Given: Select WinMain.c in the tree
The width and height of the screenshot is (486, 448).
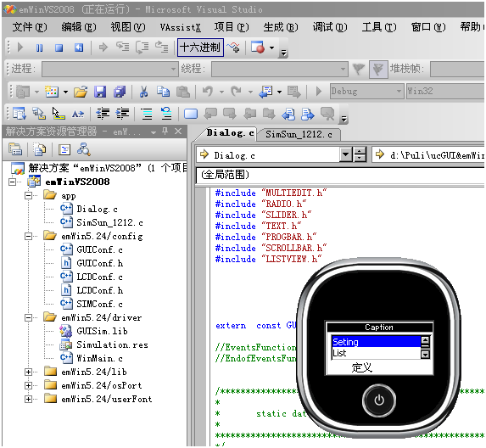Looking at the screenshot, I should point(99,358).
